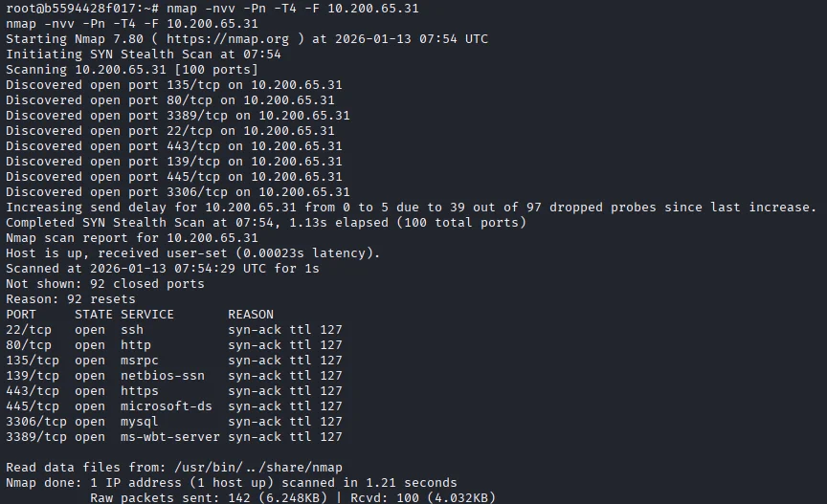Screen dimensions: 827x504
Task: Click the 445/tcp microsoft-ds table row
Action: coord(173,406)
